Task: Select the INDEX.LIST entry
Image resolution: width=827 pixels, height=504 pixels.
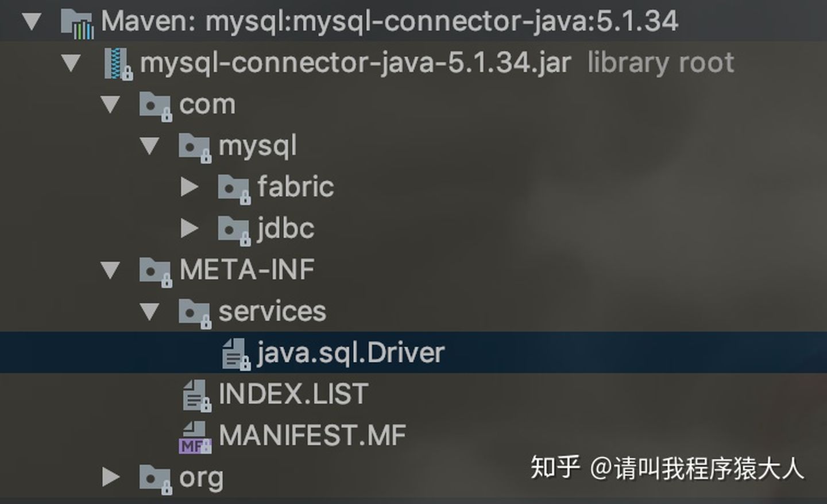Action: pyautogui.click(x=293, y=394)
